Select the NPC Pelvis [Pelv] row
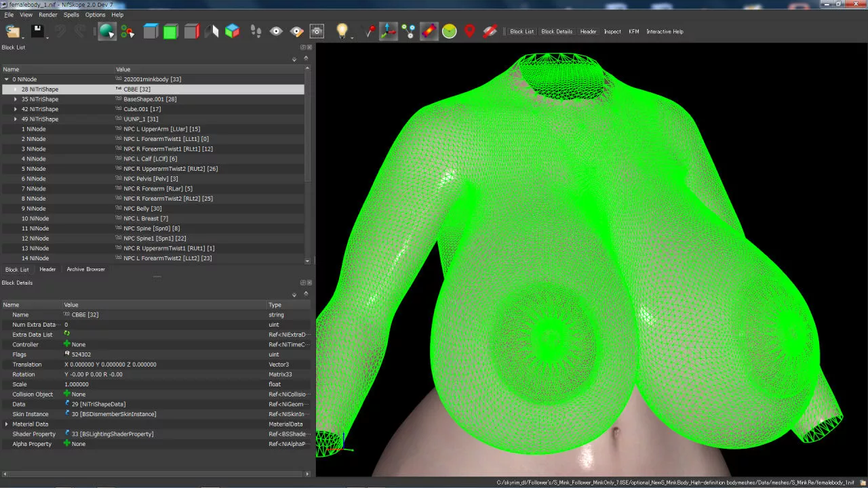This screenshot has width=868, height=488. click(153, 178)
